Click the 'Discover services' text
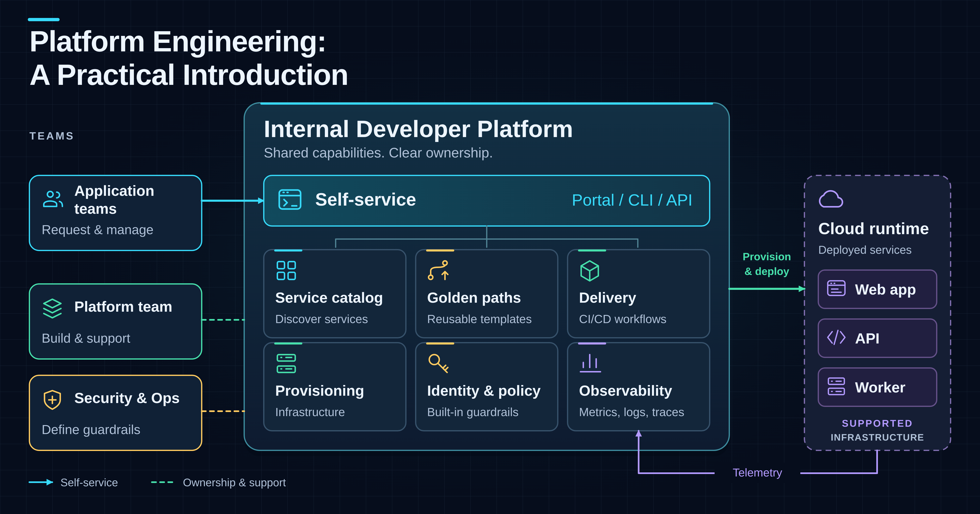980x514 pixels. pyautogui.click(x=322, y=319)
